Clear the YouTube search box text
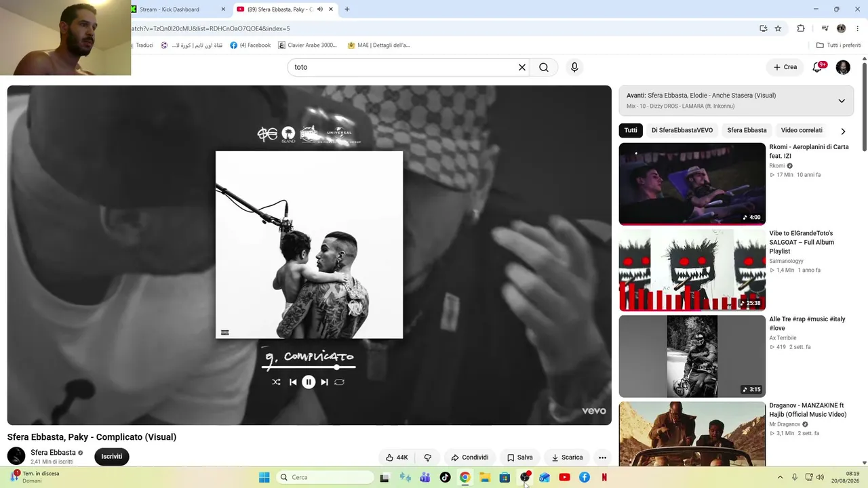This screenshot has height=488, width=868. [522, 67]
